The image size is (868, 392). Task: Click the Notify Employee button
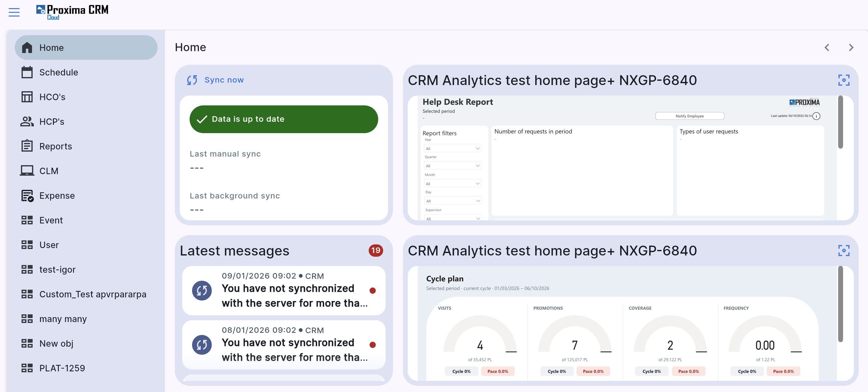[x=689, y=116]
